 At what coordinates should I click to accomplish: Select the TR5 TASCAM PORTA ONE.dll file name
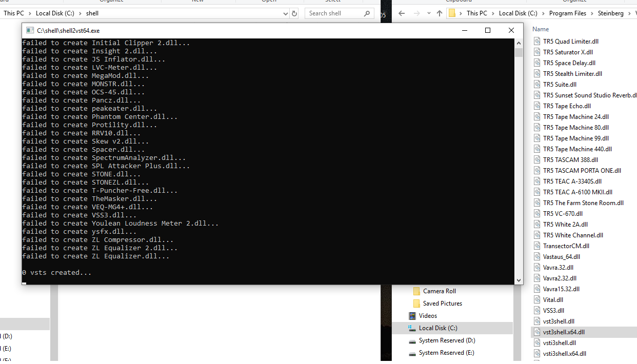582,171
